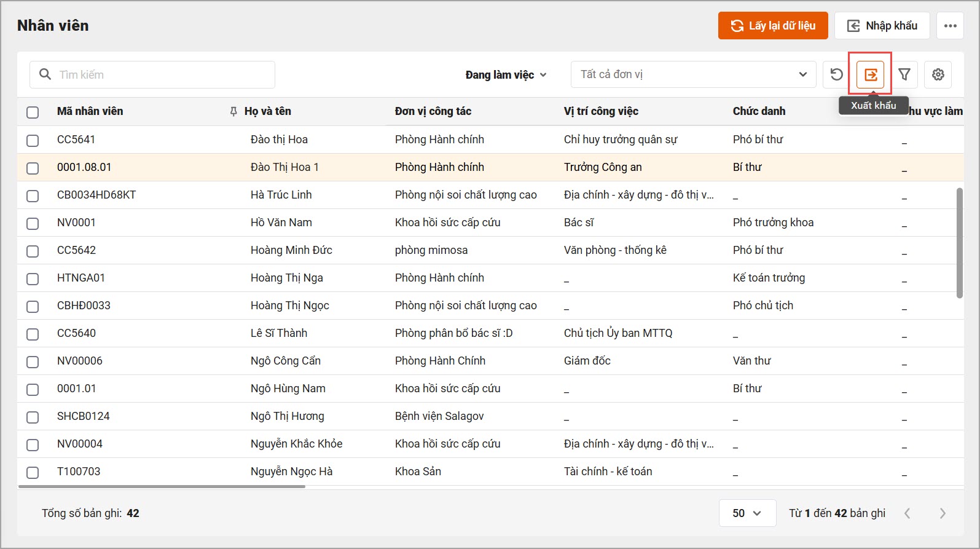
Task: Expand the Đang làm việc status dropdown
Action: tap(505, 75)
